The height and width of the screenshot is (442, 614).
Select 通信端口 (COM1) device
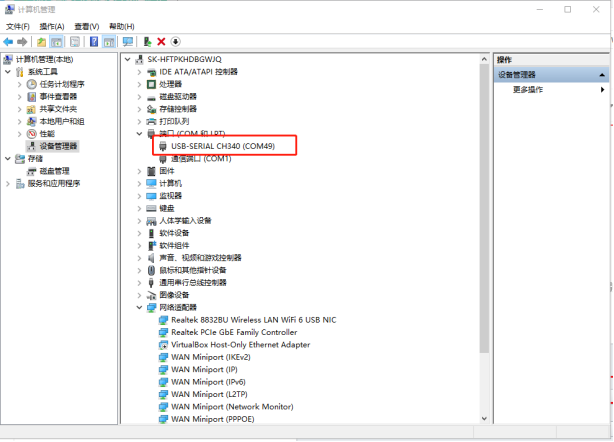[201, 159]
